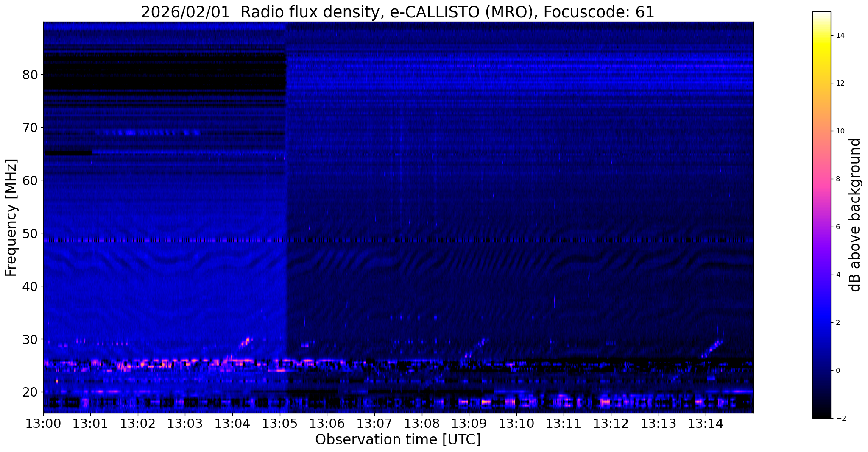Click the 13:10 time tick label

516,424
